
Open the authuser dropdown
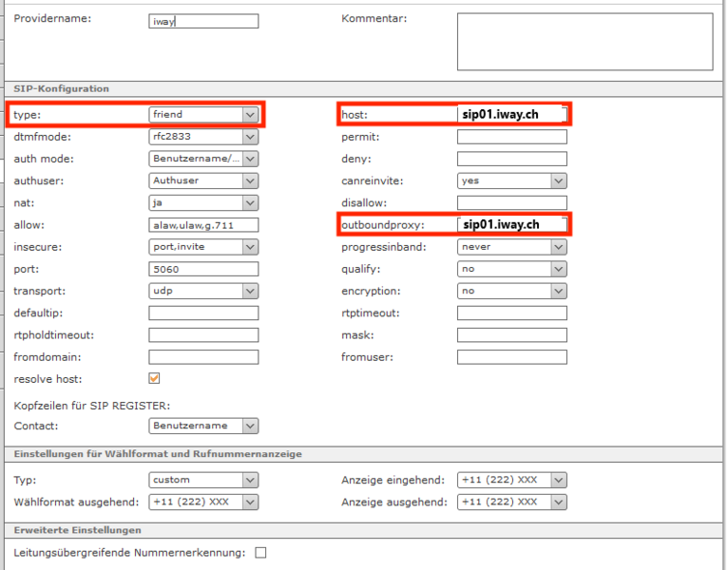[203, 180]
